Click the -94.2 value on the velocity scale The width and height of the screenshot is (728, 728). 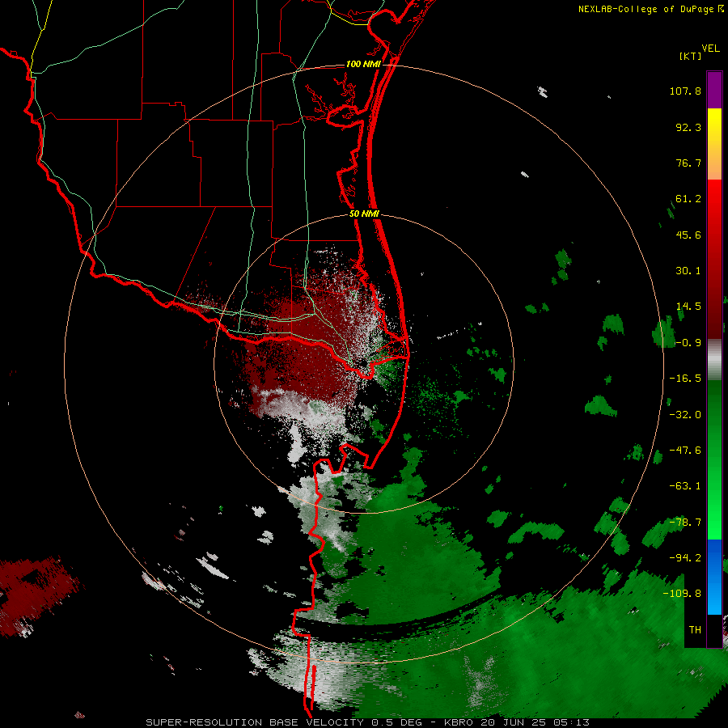point(685,557)
